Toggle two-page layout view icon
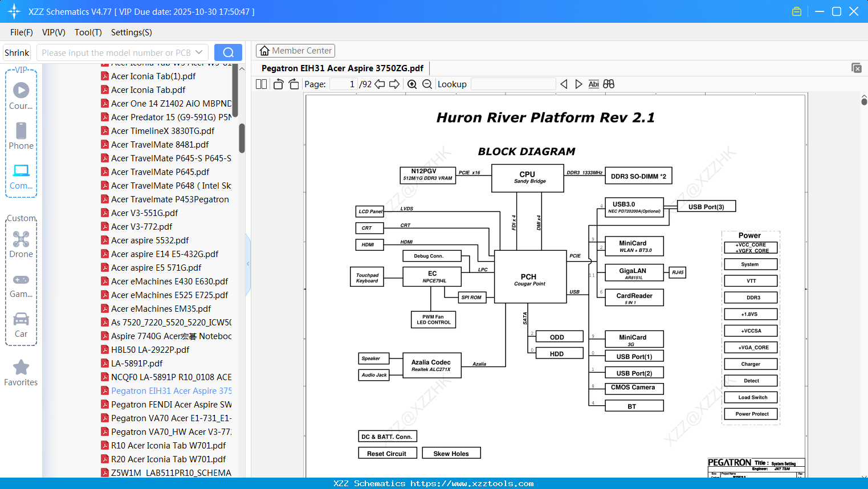 pyautogui.click(x=261, y=84)
